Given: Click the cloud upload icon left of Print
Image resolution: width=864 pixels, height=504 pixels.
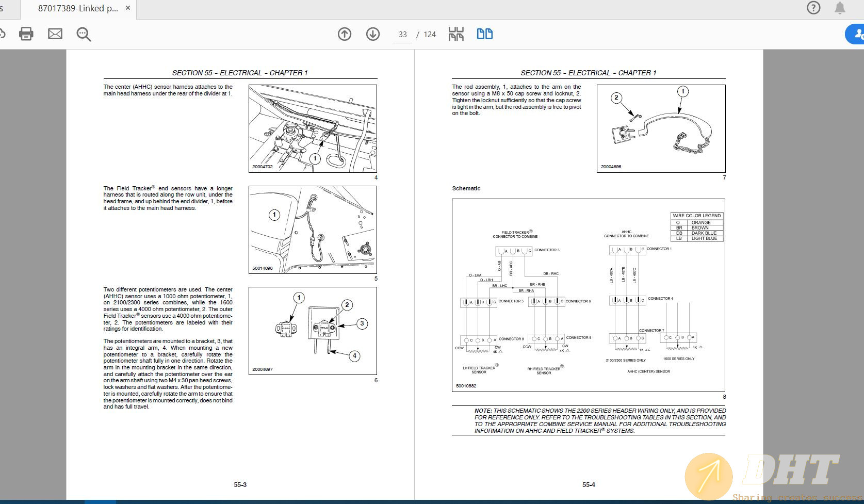Looking at the screenshot, I should point(3,34).
